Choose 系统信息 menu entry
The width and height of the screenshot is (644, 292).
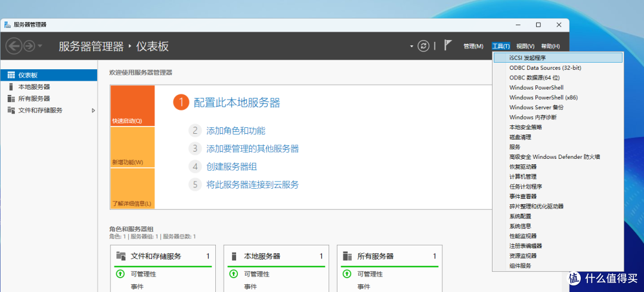click(x=558, y=226)
